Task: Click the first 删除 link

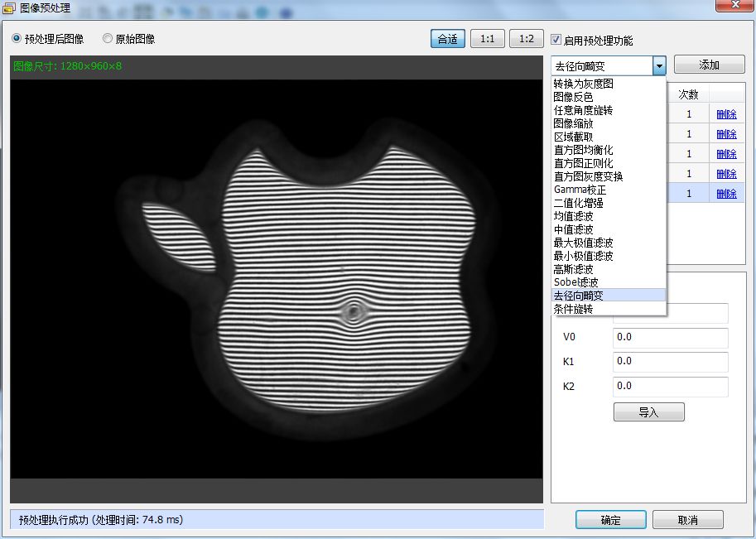Action: pyautogui.click(x=726, y=114)
